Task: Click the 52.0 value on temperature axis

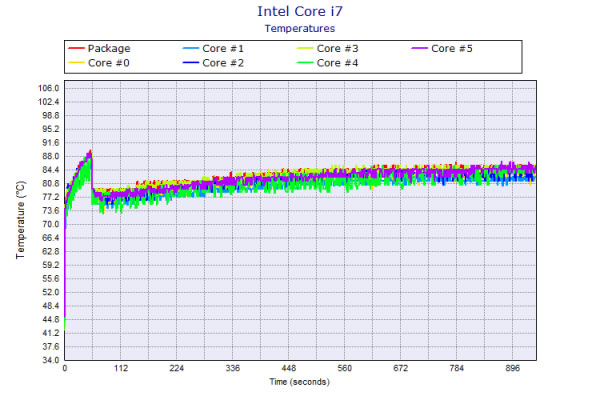Action: (51, 292)
